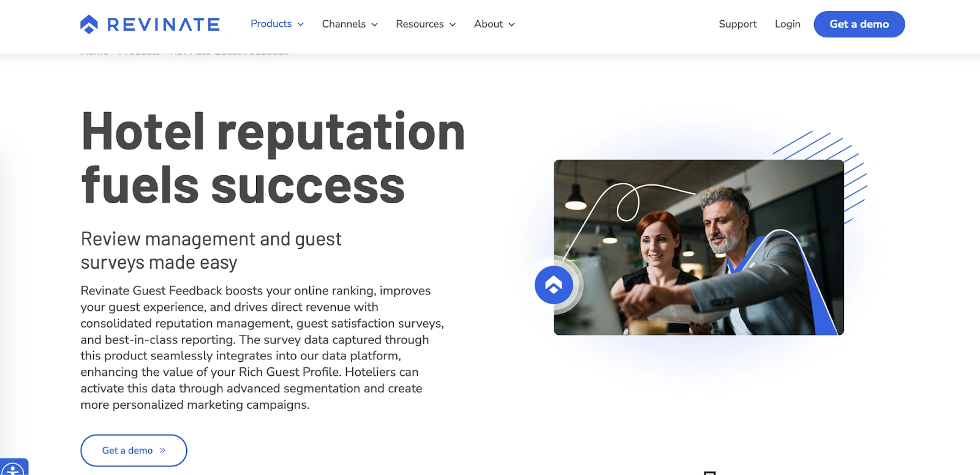The height and width of the screenshot is (475, 980).
Task: Click the heading 'Hotel reputation fuels success'
Action: 273,158
